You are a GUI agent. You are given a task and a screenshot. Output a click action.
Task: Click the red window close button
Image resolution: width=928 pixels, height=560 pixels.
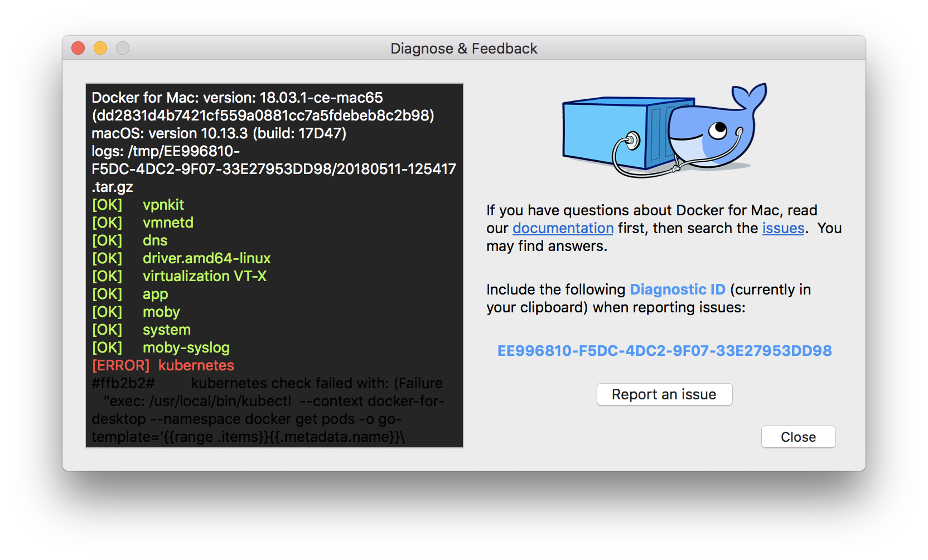pyautogui.click(x=78, y=49)
